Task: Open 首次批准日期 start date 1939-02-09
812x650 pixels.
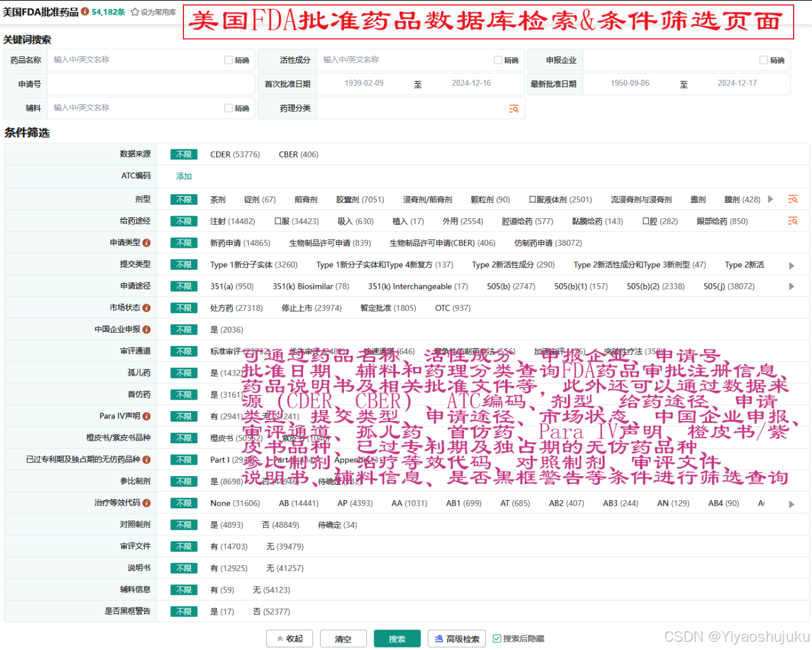Action: click(x=364, y=83)
